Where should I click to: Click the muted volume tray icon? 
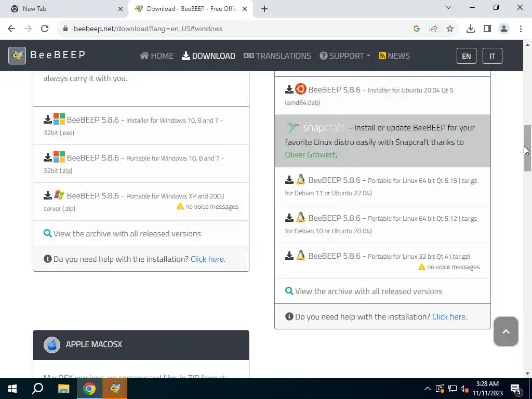(465, 389)
